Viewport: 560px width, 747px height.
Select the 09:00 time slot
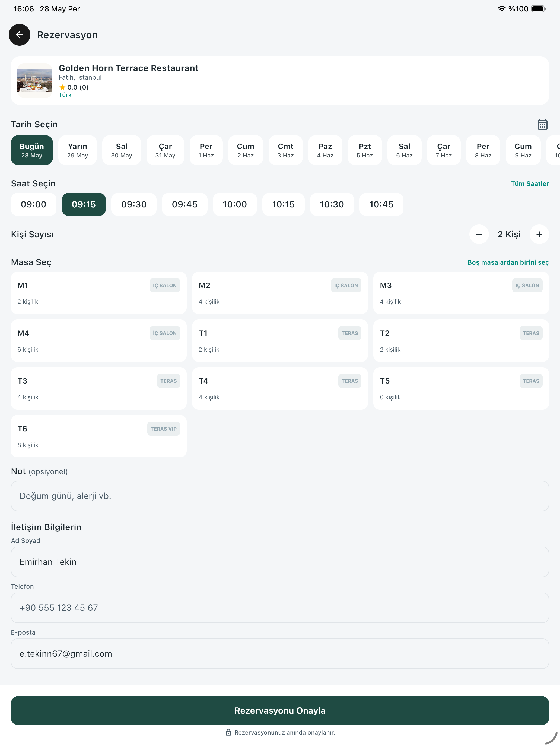33,204
